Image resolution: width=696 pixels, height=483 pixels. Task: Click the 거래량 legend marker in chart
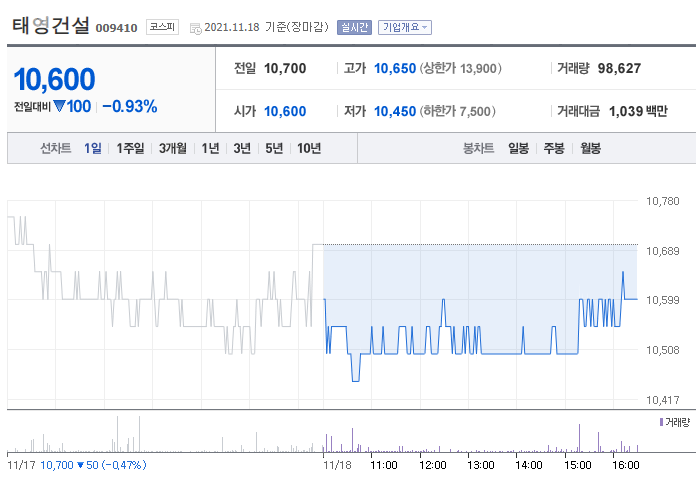[661, 422]
